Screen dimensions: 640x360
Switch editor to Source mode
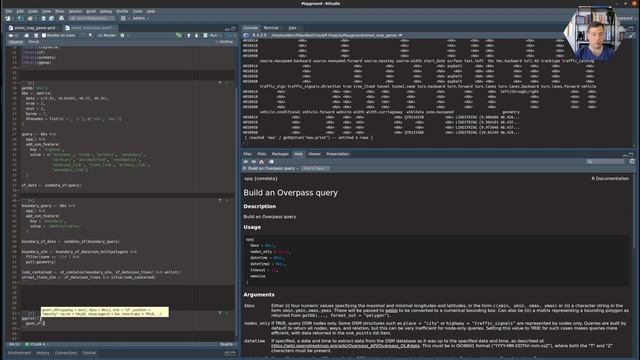tap(16, 42)
